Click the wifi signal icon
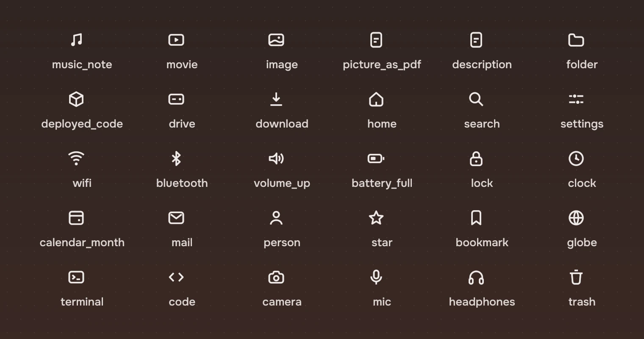Viewport: 644px width, 339px height. pos(76,158)
